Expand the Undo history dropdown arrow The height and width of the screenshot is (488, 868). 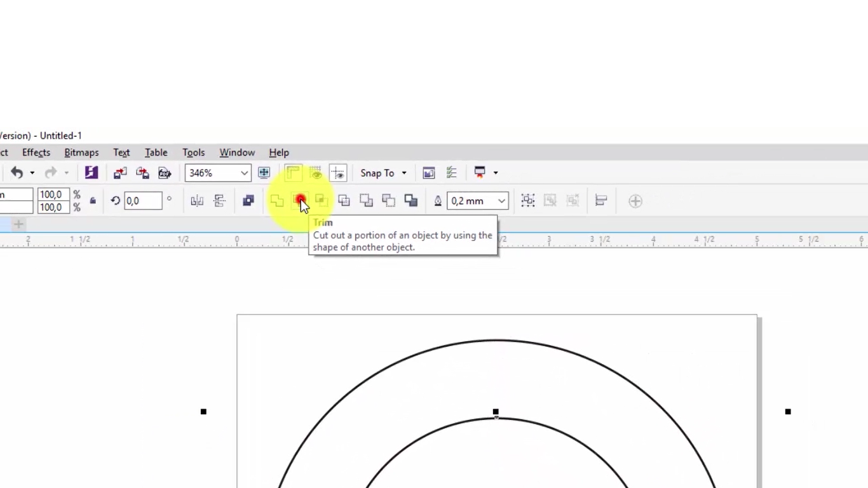32,173
